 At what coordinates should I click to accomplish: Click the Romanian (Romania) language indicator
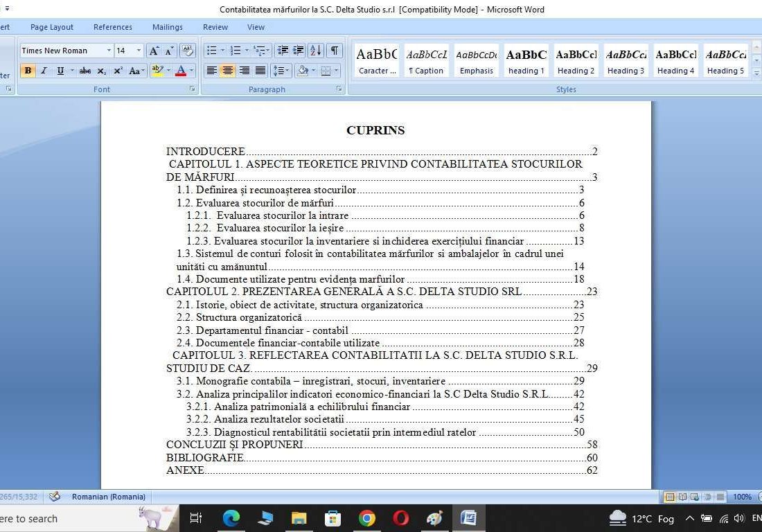pos(108,497)
